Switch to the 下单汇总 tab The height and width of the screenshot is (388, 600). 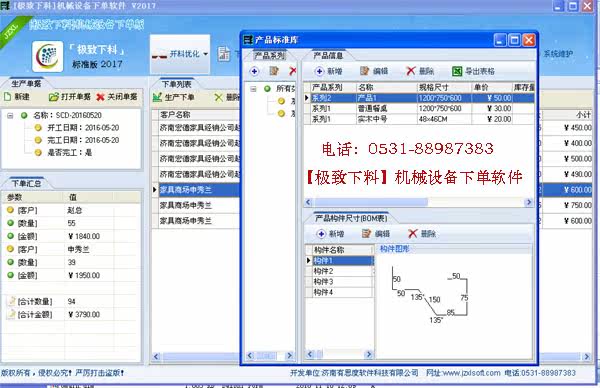[26, 184]
